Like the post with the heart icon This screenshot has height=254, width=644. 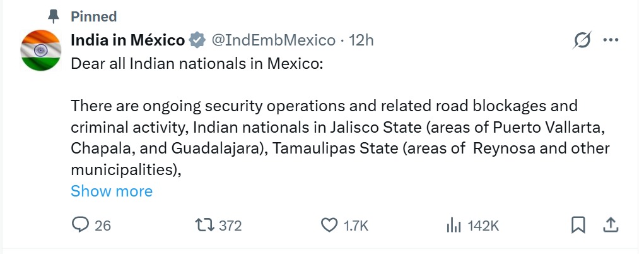tap(329, 225)
